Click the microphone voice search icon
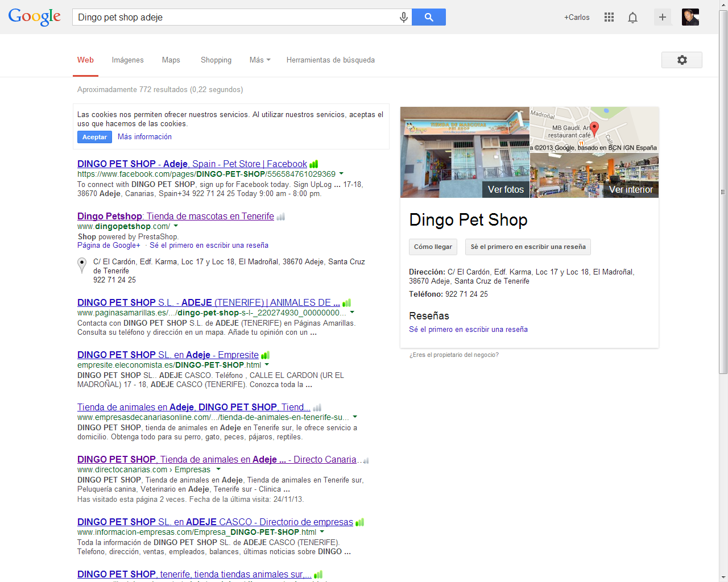This screenshot has height=582, width=728. point(403,18)
